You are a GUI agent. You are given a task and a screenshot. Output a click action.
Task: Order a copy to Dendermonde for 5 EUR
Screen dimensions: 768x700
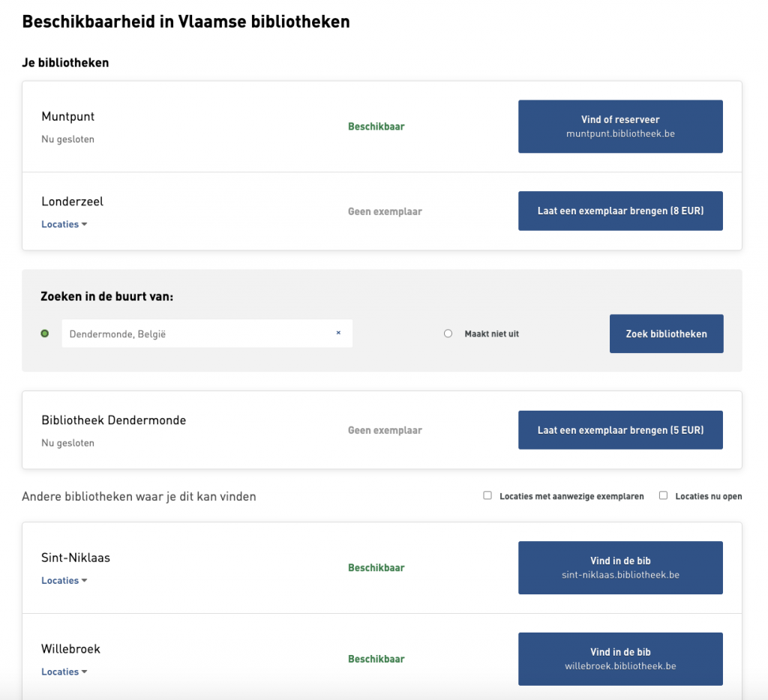pos(620,430)
